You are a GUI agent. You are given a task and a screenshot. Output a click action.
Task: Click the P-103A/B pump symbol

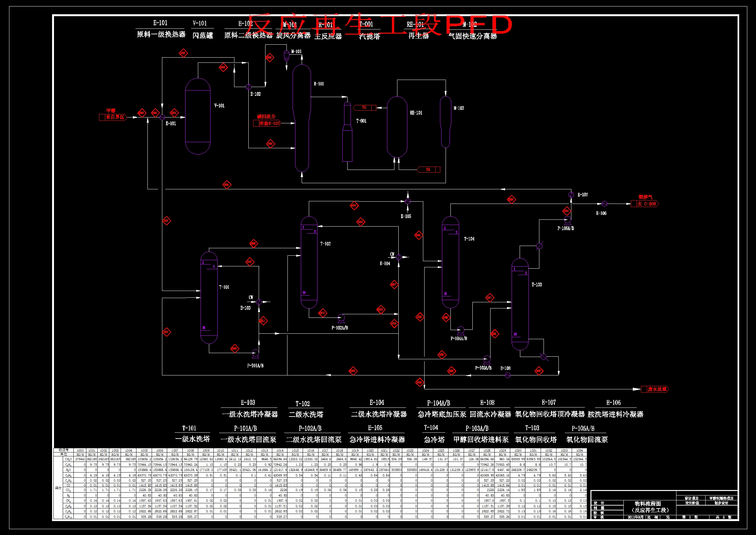[x=487, y=359]
